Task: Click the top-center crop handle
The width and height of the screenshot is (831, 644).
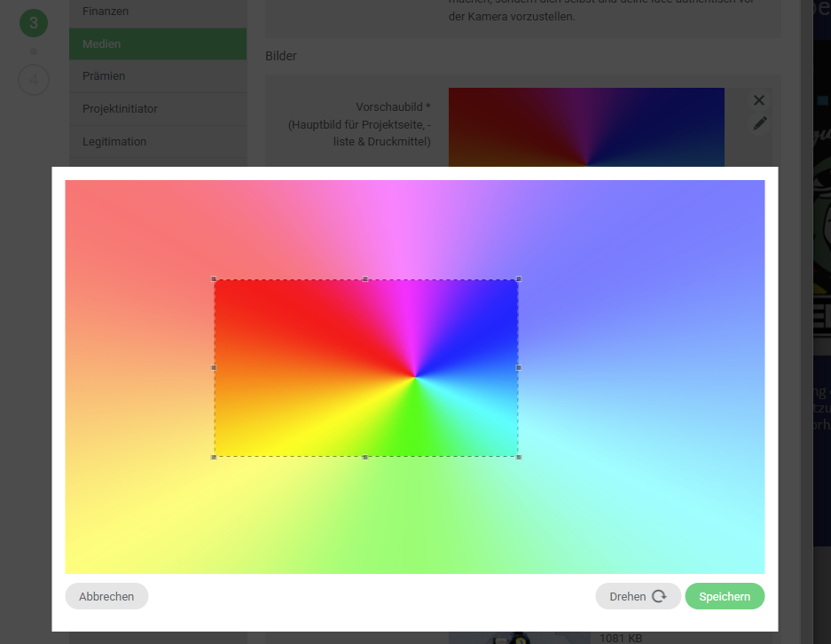Action: tap(365, 279)
